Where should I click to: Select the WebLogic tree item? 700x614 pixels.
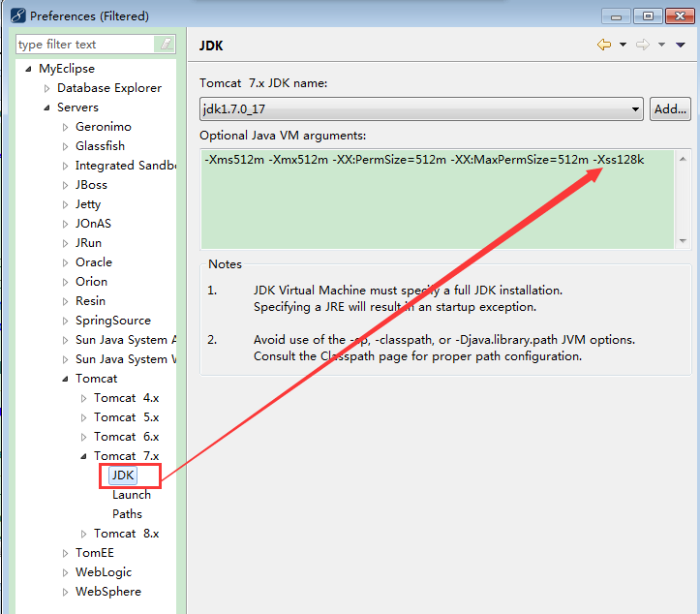click(104, 572)
